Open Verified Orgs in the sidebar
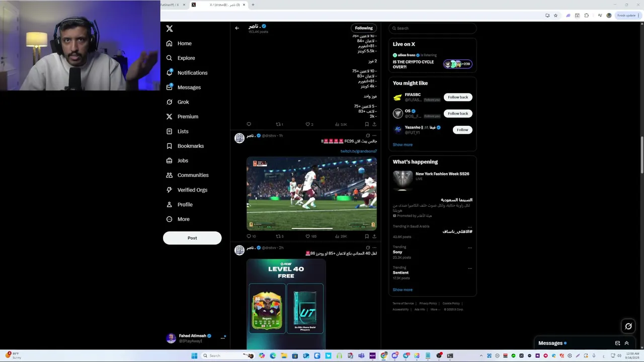 (187, 190)
